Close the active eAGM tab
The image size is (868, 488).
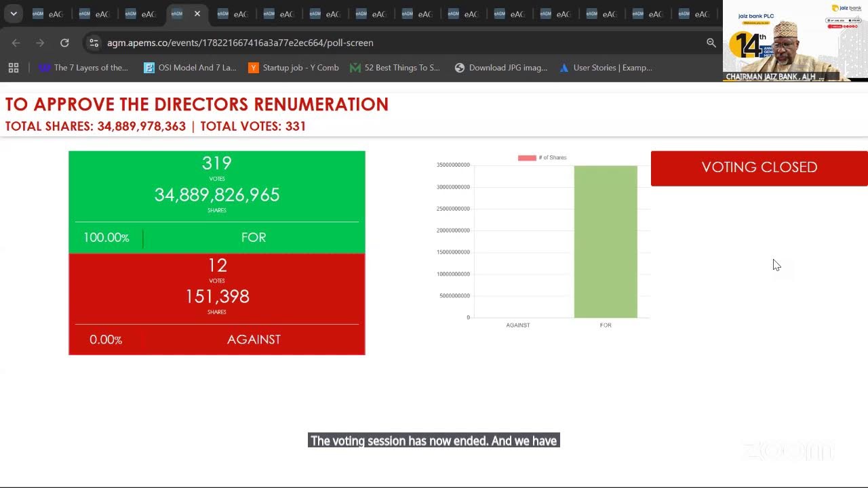[x=197, y=14]
